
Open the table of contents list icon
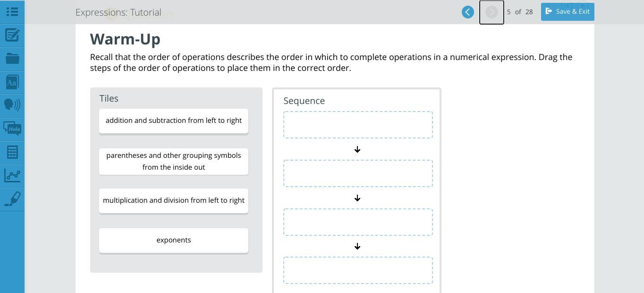tap(12, 11)
